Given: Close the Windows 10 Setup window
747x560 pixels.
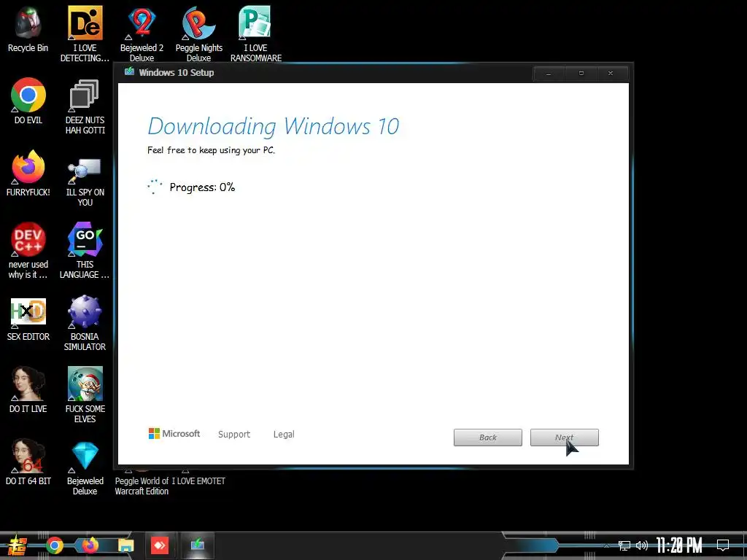Looking at the screenshot, I should coord(611,74).
